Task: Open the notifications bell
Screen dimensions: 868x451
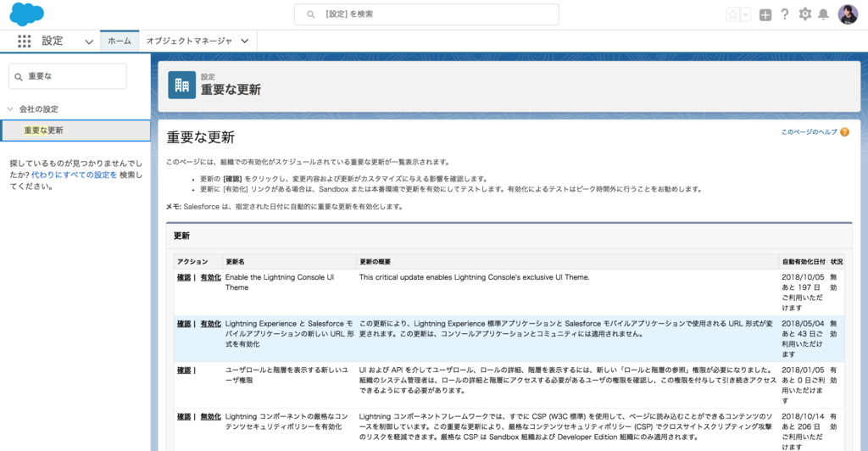Action: point(824,14)
